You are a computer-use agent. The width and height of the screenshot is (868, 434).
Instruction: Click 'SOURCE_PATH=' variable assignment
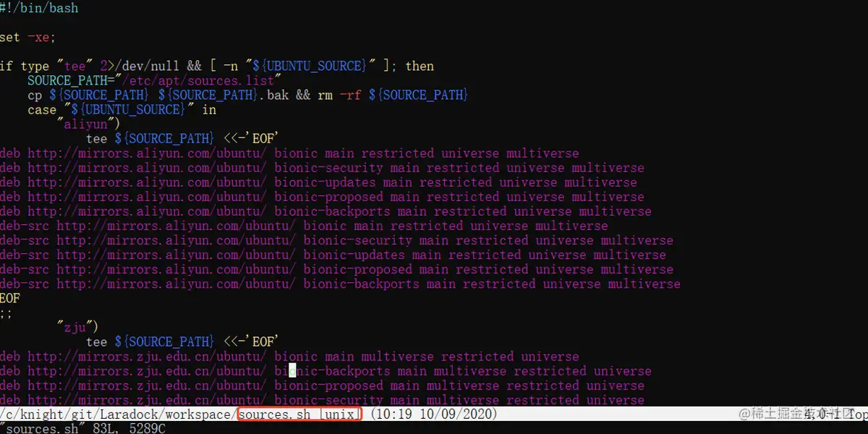tap(71, 80)
